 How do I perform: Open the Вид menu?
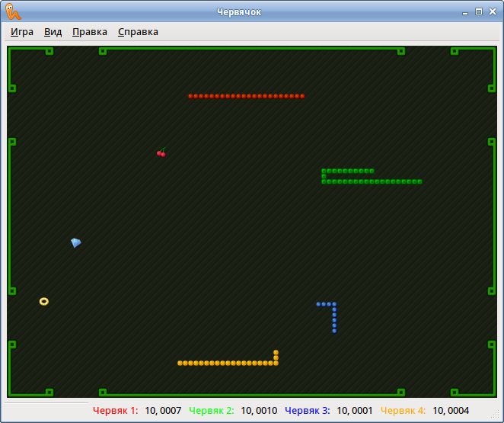pyautogui.click(x=53, y=32)
